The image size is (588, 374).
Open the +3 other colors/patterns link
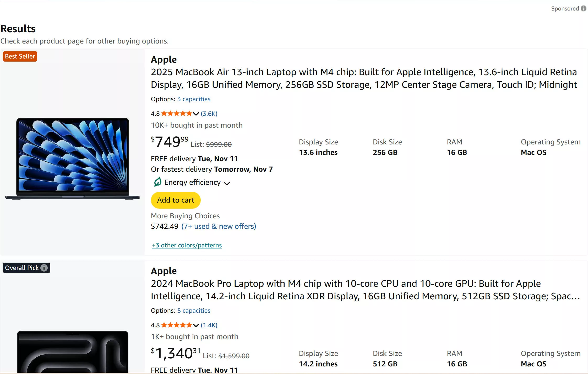coord(186,245)
